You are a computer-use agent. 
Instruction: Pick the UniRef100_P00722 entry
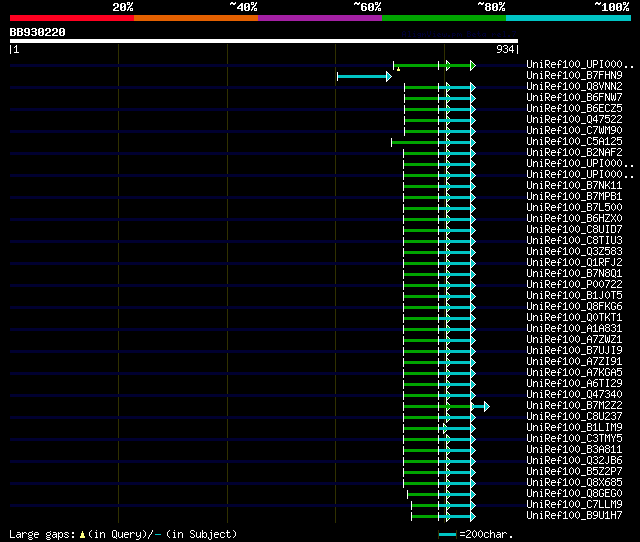coord(574,285)
